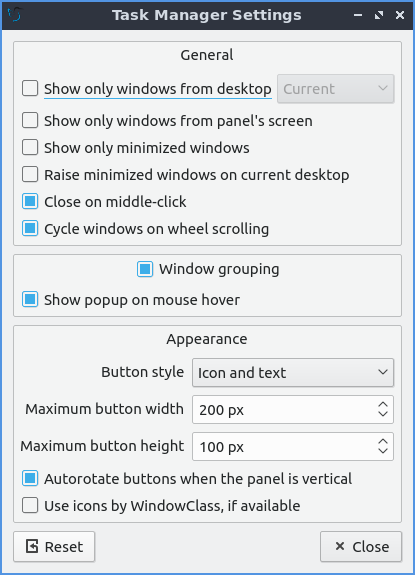Click the Maximum button width input field

(x=284, y=409)
